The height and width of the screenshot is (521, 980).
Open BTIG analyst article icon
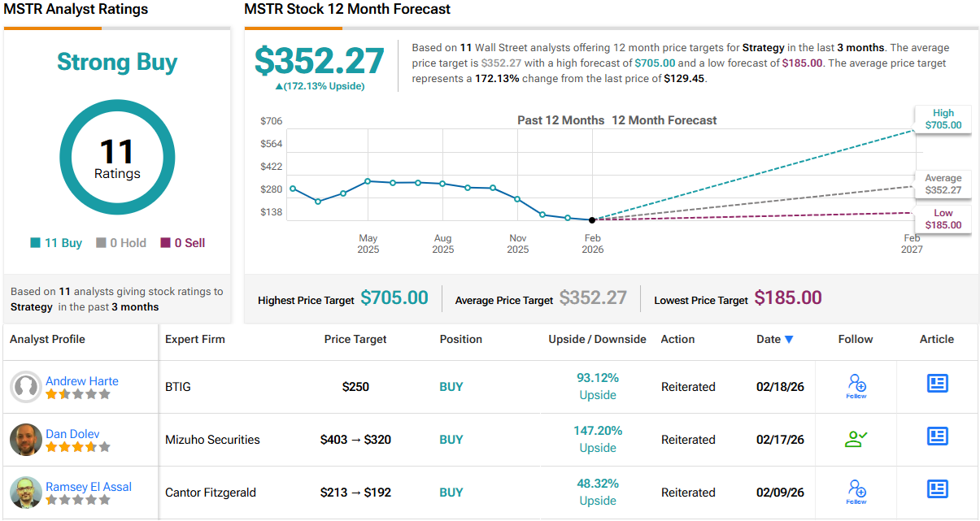coord(937,384)
